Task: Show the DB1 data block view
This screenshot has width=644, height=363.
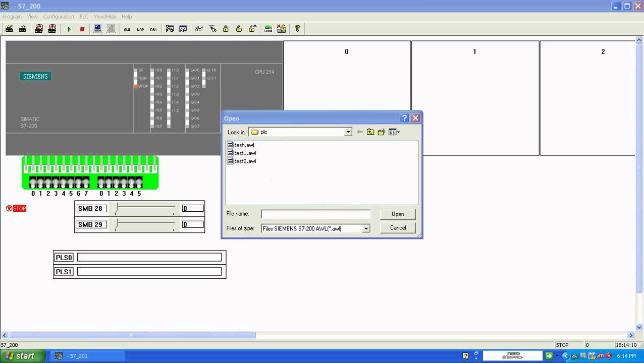Action: (x=153, y=29)
